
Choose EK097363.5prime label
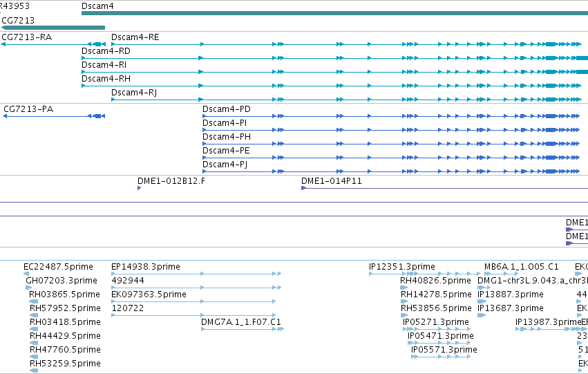pos(149,294)
